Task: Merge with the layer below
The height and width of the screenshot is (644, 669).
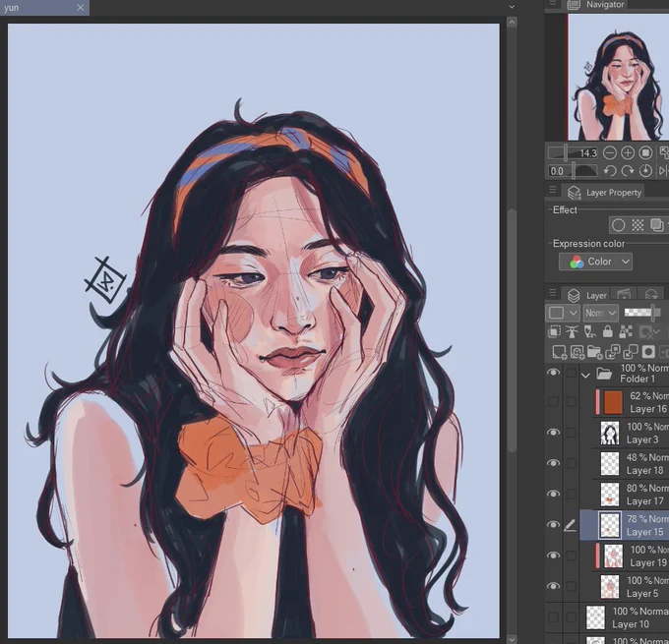Action: click(x=631, y=352)
